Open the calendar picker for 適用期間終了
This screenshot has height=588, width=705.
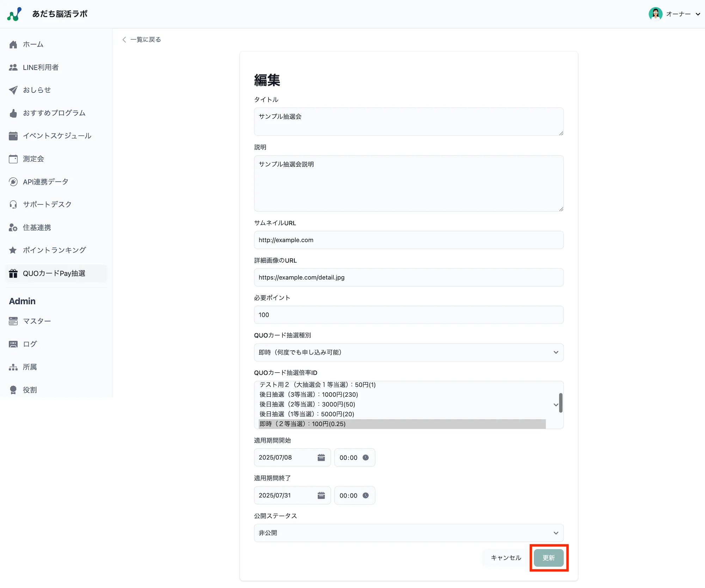pos(321,495)
